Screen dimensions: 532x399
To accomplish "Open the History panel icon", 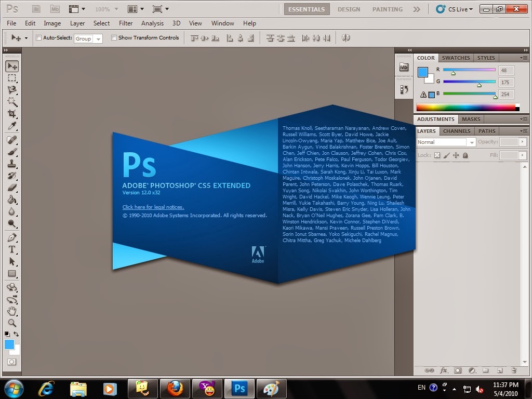I will pyautogui.click(x=404, y=89).
